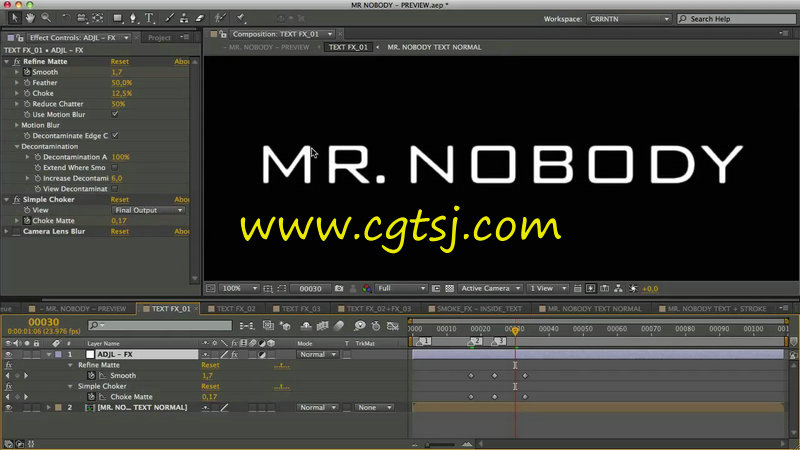Screen dimensions: 800x450
Task: Open the - MR. NOBODY - PREVIEW timeline tab
Action: [x=85, y=309]
